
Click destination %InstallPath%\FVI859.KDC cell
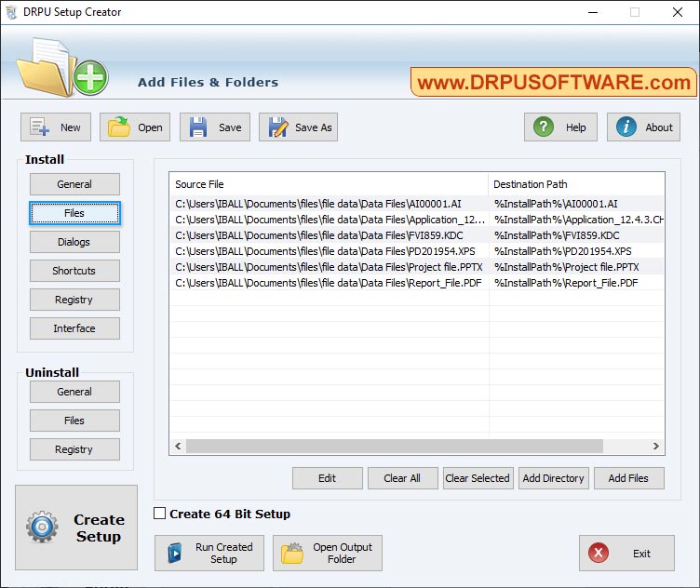coord(576,235)
